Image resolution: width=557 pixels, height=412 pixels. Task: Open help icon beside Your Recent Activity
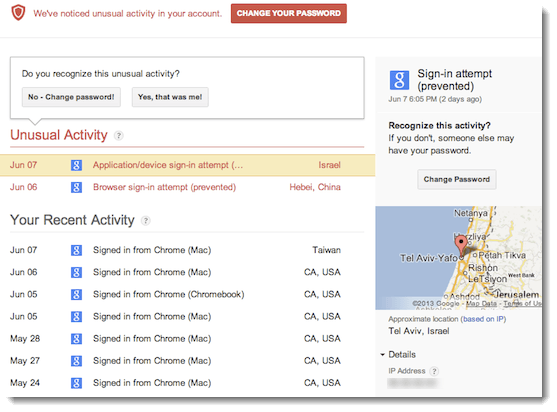[x=145, y=221]
